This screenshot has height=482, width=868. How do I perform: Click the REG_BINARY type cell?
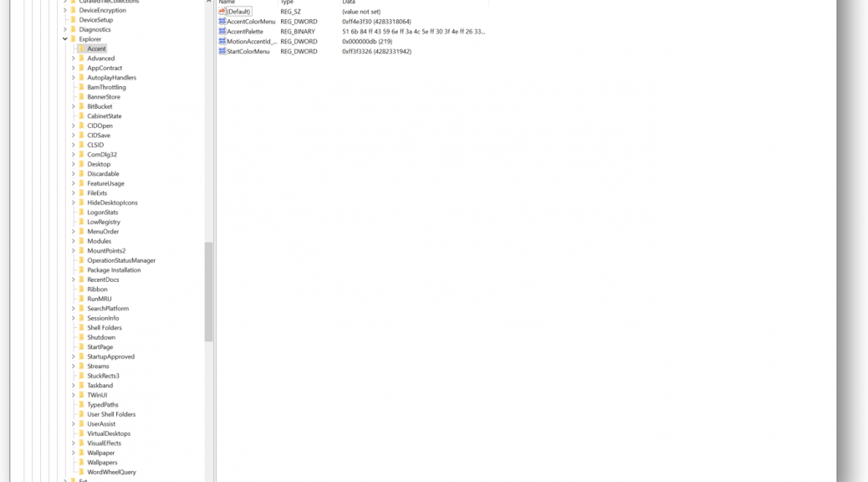pos(298,32)
